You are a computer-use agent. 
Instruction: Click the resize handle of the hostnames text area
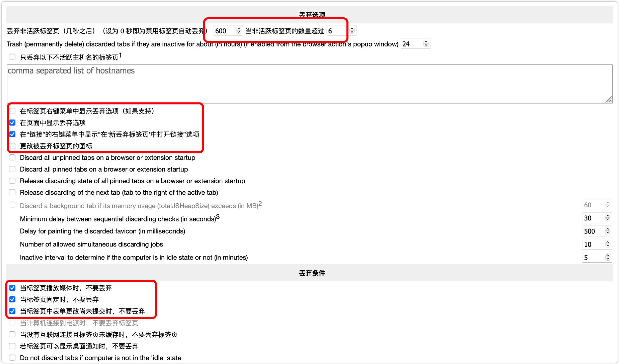[609, 100]
